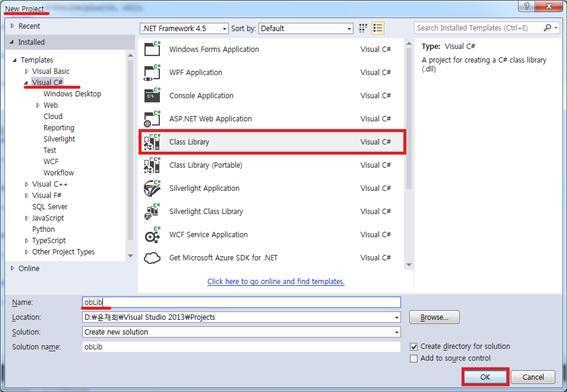Click the category tree scroll up arrow
Screen dimensions: 567x392
click(131, 55)
